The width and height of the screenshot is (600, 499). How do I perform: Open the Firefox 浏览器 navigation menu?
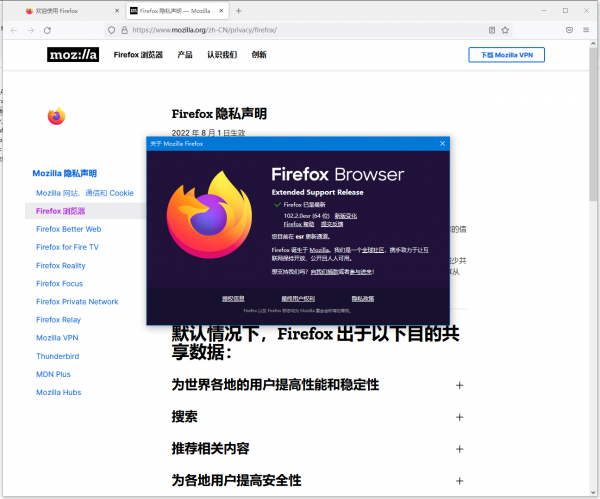coord(138,55)
